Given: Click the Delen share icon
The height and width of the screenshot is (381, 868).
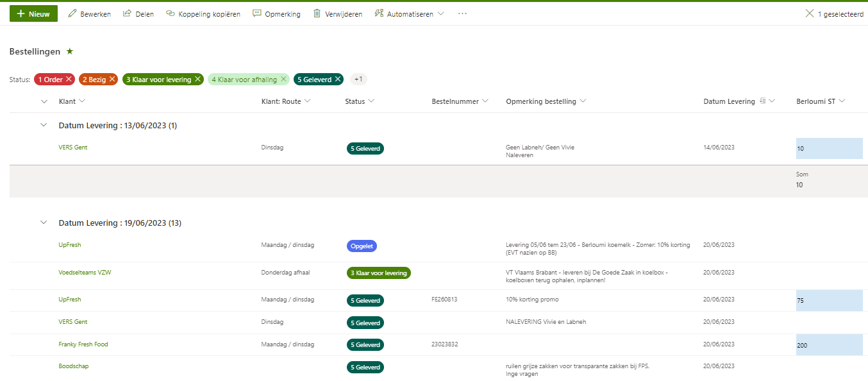Looking at the screenshot, I should click(127, 13).
